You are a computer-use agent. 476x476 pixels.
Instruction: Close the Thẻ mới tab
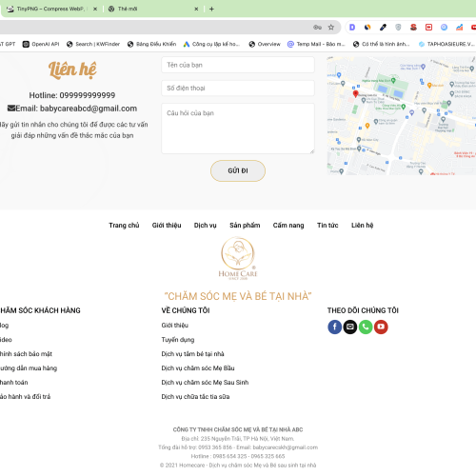click(x=196, y=9)
